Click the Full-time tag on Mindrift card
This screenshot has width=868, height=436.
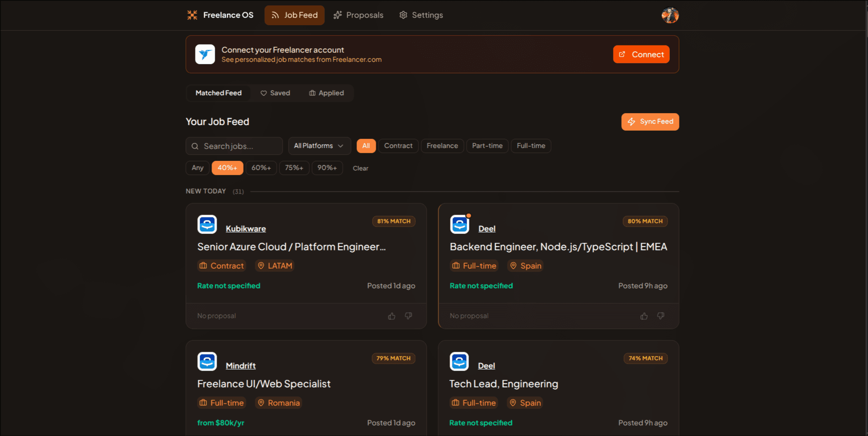(222, 403)
